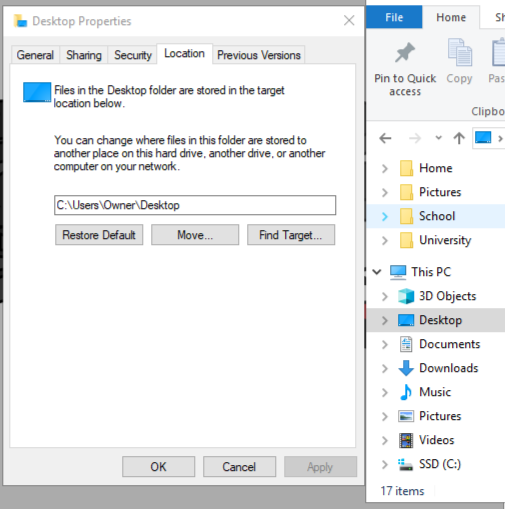
Task: Click the Copy icon in ribbon
Action: (460, 52)
